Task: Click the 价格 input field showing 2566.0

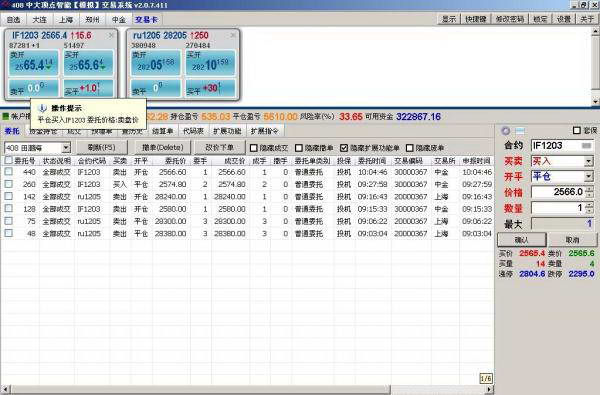Action: click(558, 192)
